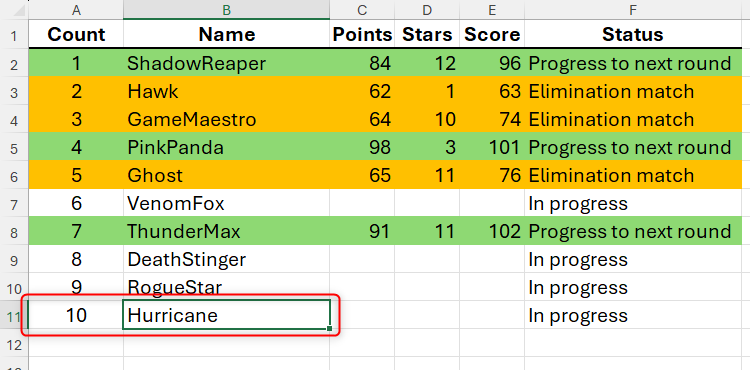Click the Hurricane name cell
This screenshot has height=370, width=750.
[x=226, y=315]
